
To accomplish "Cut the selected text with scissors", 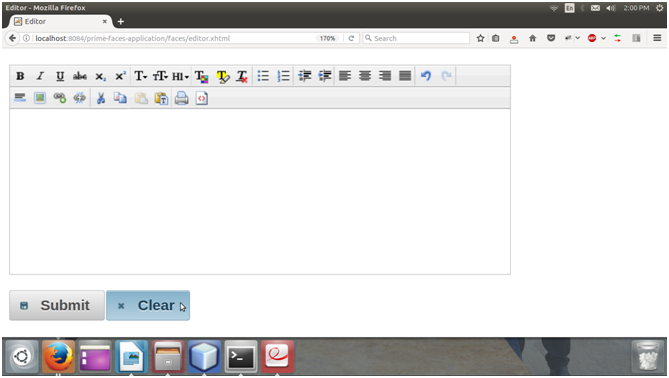I will [x=101, y=98].
